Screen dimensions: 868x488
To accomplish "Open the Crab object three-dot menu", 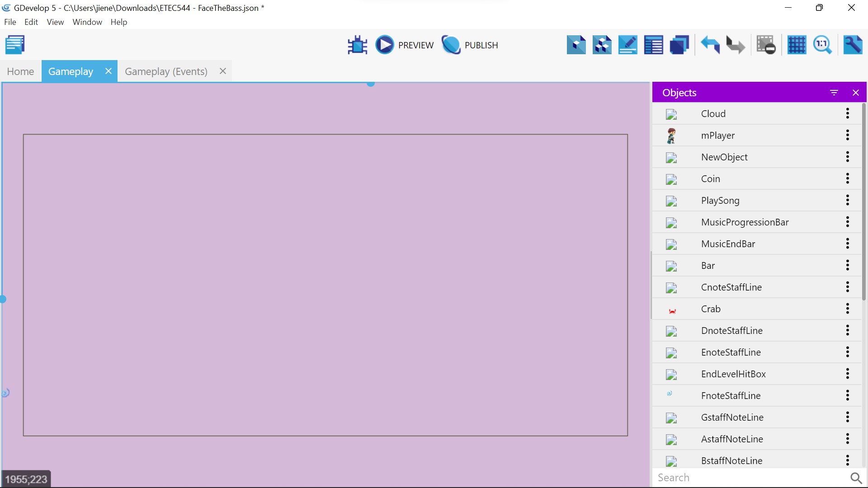I will [x=848, y=309].
